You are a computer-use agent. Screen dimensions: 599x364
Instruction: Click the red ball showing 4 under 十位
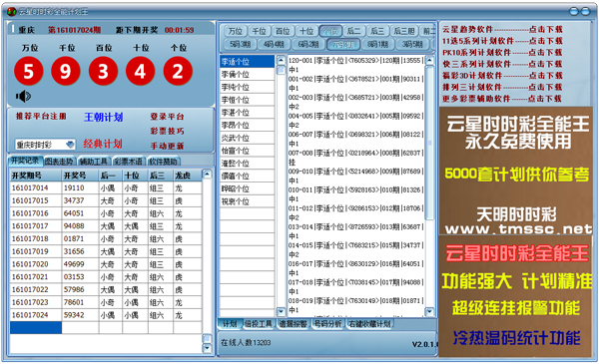click(140, 71)
